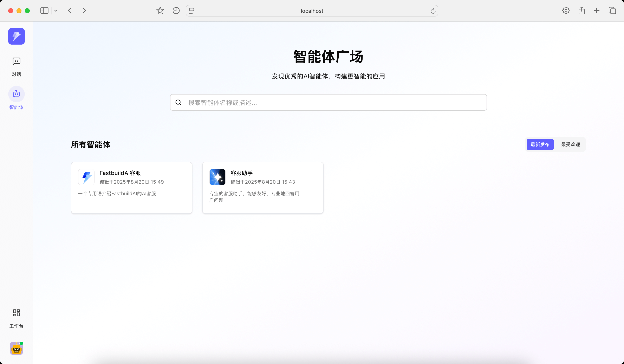Open browsing history with the clock icon

click(176, 11)
